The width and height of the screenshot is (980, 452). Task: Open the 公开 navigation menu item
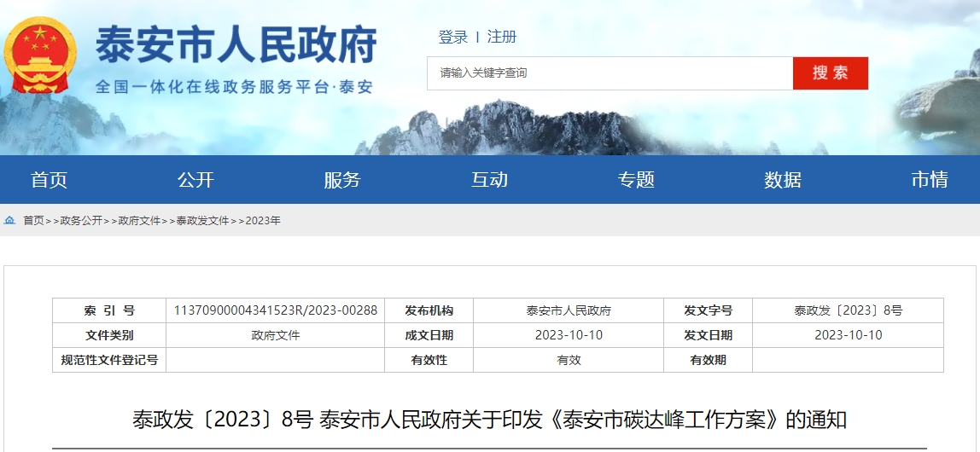pos(195,180)
